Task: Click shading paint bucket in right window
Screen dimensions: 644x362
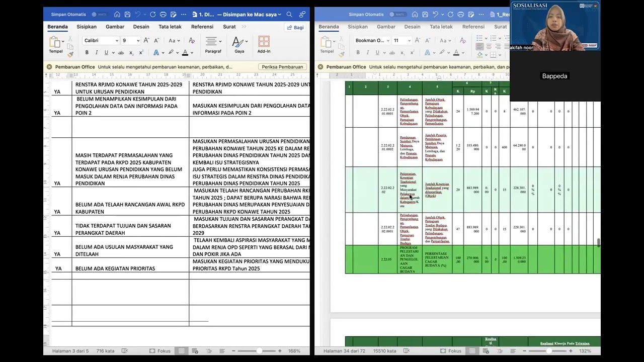Action: tap(479, 55)
